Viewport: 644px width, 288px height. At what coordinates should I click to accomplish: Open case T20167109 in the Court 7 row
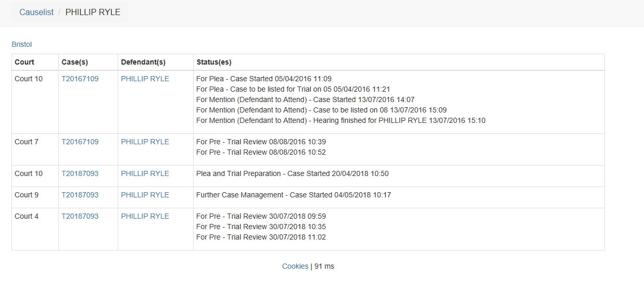click(x=80, y=142)
